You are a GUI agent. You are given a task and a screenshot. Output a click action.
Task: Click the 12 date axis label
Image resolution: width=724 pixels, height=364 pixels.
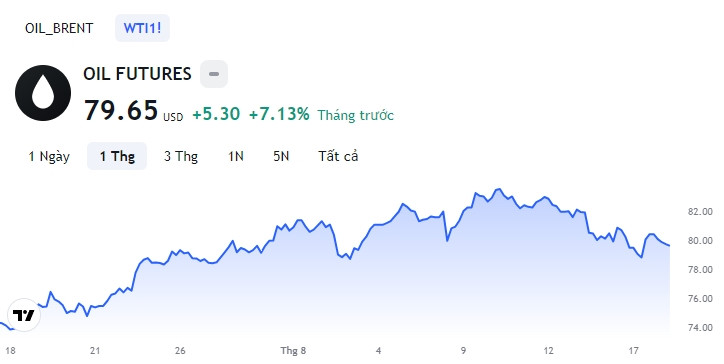pyautogui.click(x=548, y=351)
